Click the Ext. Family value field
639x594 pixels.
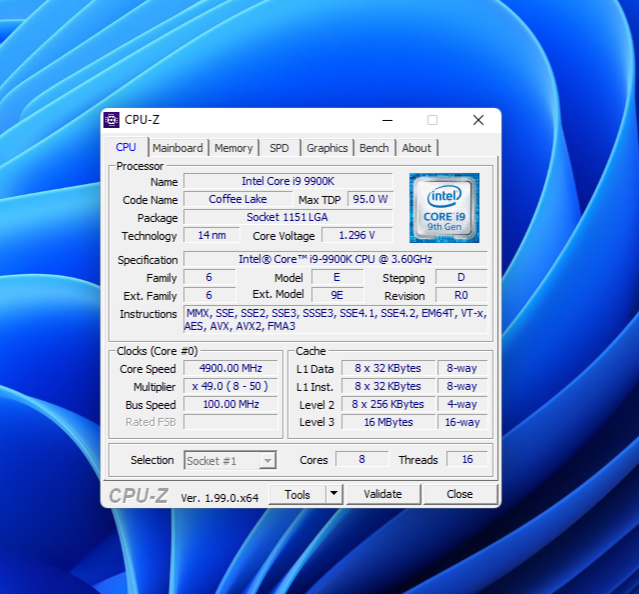pos(209,295)
